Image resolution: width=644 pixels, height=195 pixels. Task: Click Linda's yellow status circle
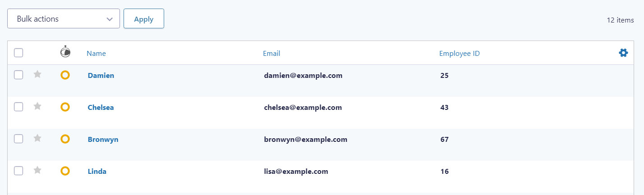[65, 171]
